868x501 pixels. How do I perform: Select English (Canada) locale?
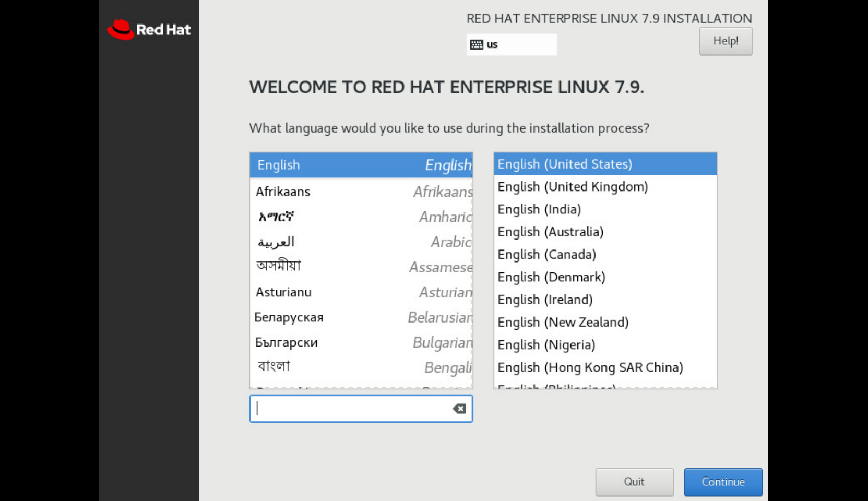(x=605, y=255)
